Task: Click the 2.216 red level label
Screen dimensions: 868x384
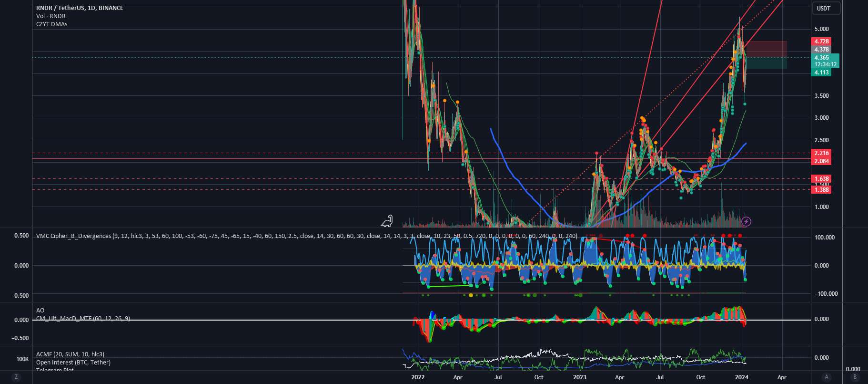Action: click(x=821, y=153)
